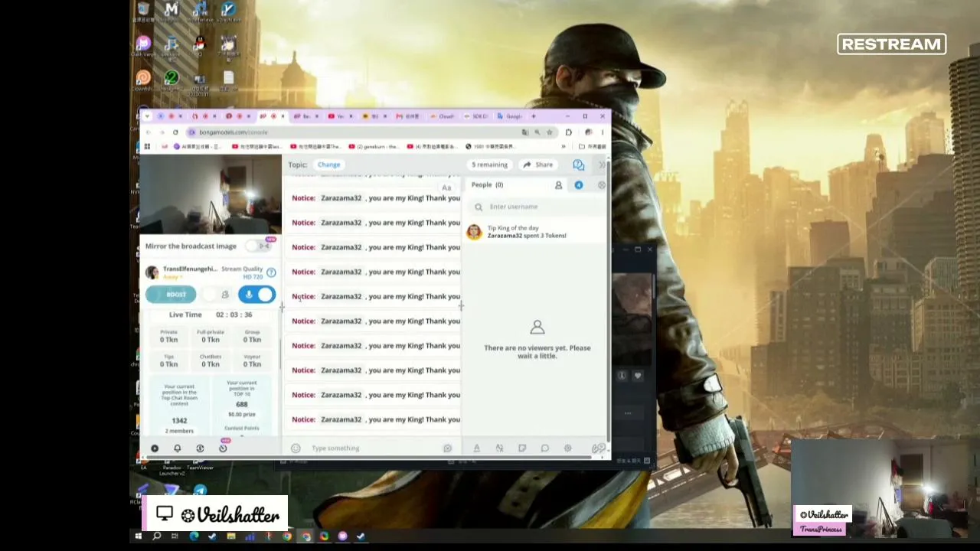Image resolution: width=980 pixels, height=551 pixels.
Task: Click the Private 0 Tkn stat
Action: coord(168,336)
